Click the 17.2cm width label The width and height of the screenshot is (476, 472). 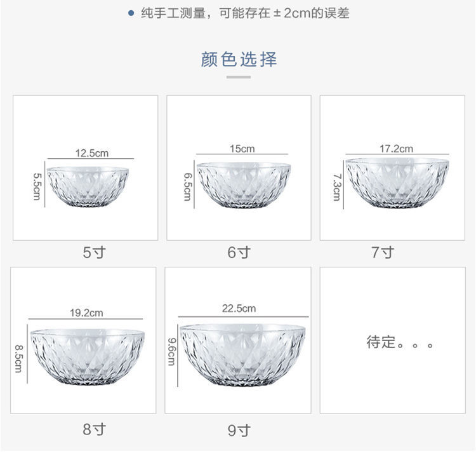(x=396, y=149)
